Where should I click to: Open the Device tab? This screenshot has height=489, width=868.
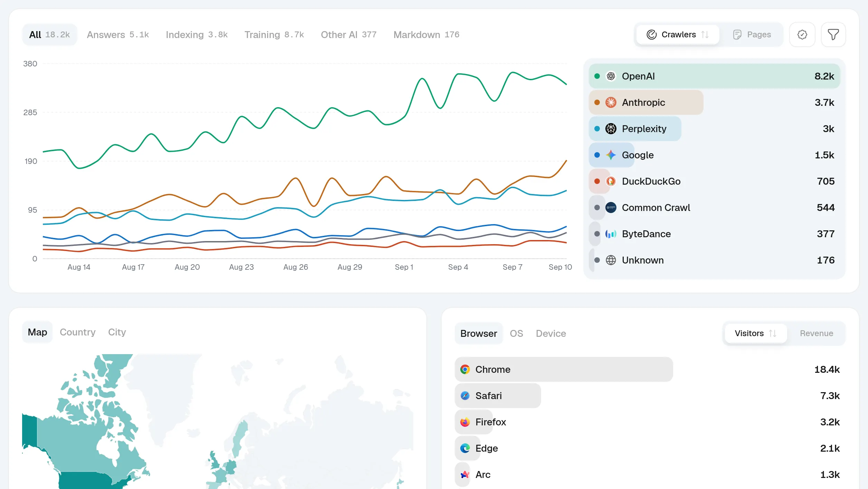pyautogui.click(x=551, y=333)
